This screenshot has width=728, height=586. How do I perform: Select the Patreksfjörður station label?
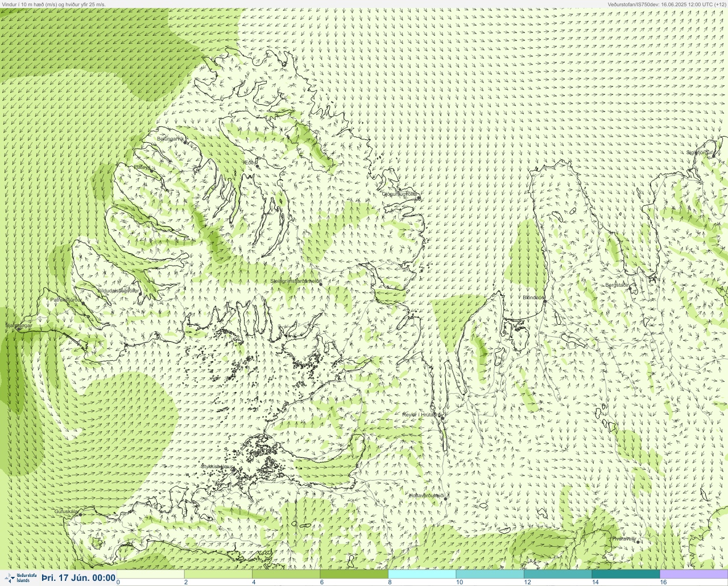coord(66,299)
